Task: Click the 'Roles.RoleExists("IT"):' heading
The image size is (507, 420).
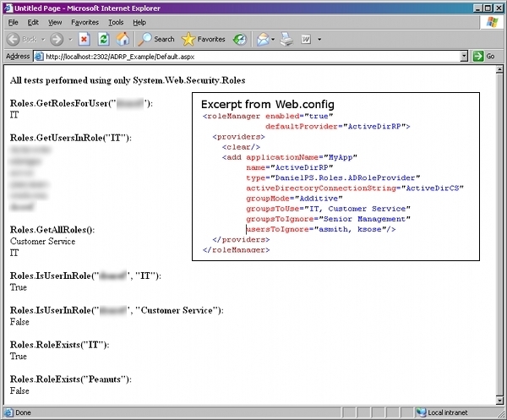Action: click(59, 345)
